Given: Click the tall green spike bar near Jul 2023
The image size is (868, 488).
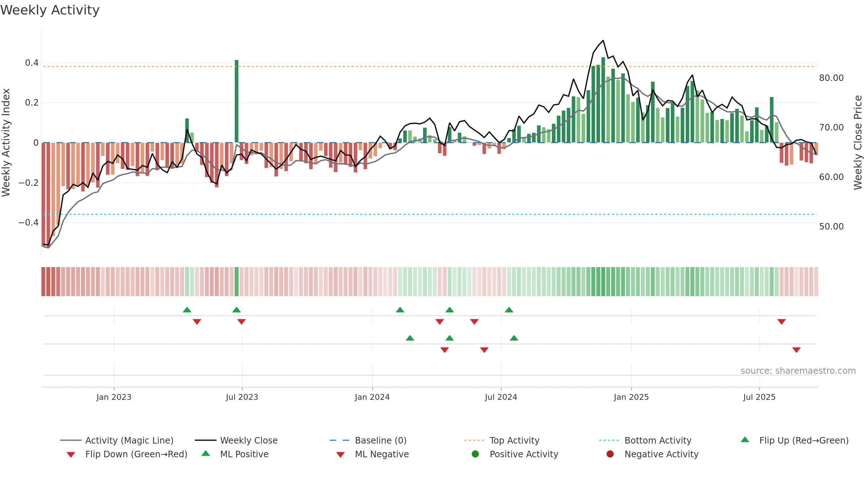Looking at the screenshot, I should click(237, 101).
